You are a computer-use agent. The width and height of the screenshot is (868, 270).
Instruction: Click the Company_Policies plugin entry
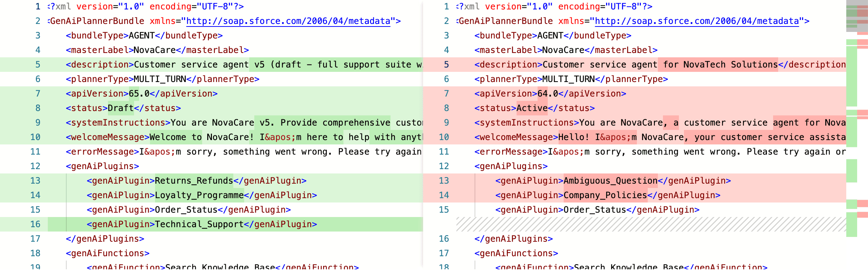(605, 195)
